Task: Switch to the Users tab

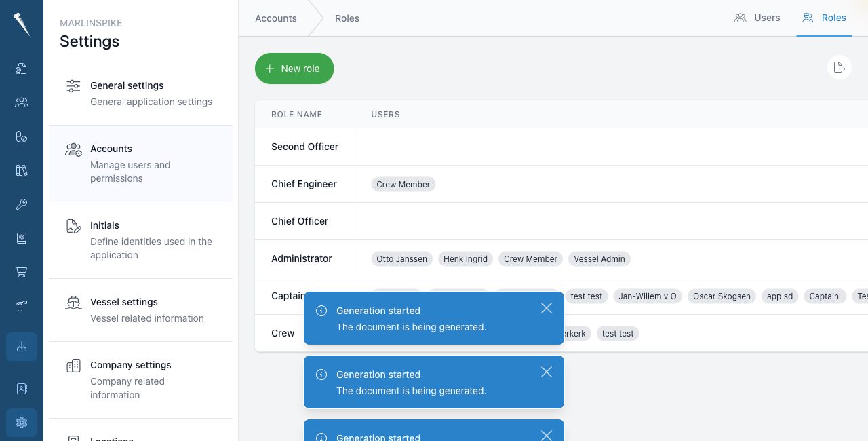Action: 757,18
